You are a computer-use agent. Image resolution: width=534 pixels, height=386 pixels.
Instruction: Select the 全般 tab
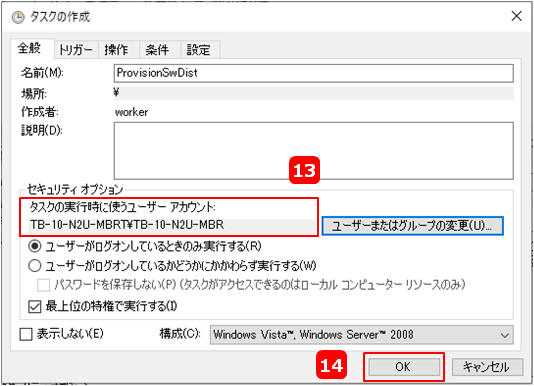pos(30,48)
